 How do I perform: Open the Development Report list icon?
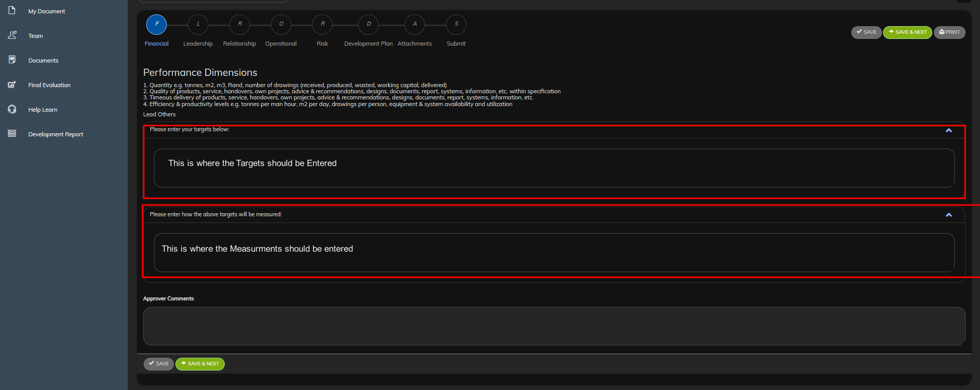click(12, 134)
